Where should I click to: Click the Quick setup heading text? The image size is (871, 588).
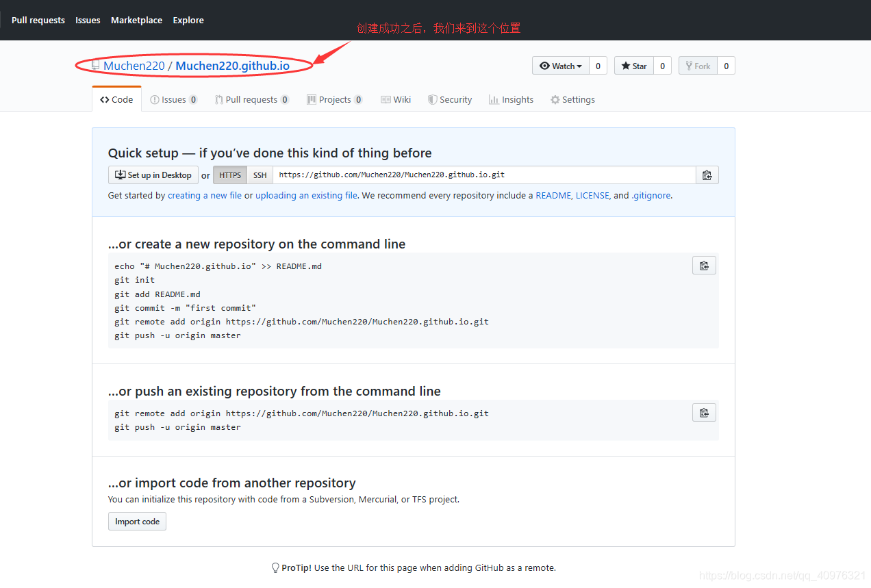pyautogui.click(x=270, y=153)
